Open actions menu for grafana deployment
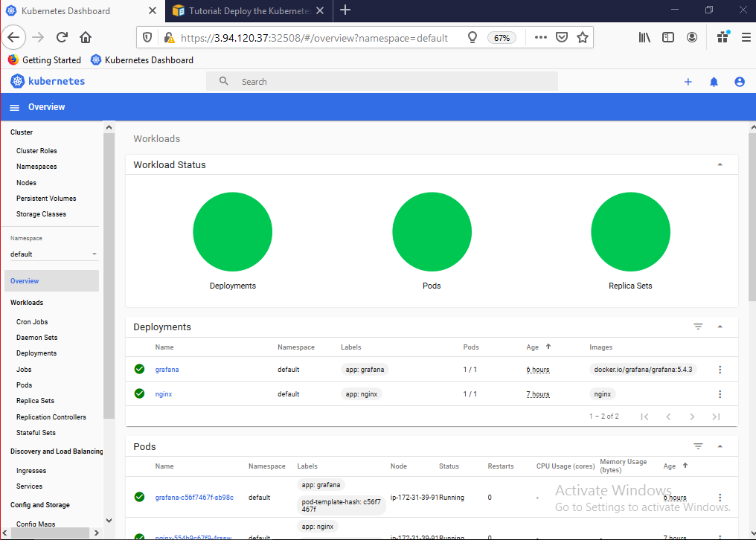756x540 pixels. click(720, 370)
